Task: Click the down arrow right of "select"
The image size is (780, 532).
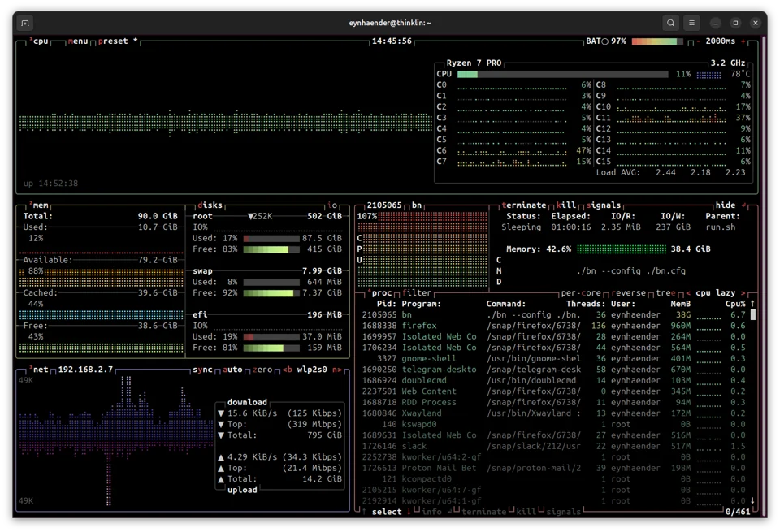Action: coord(409,512)
